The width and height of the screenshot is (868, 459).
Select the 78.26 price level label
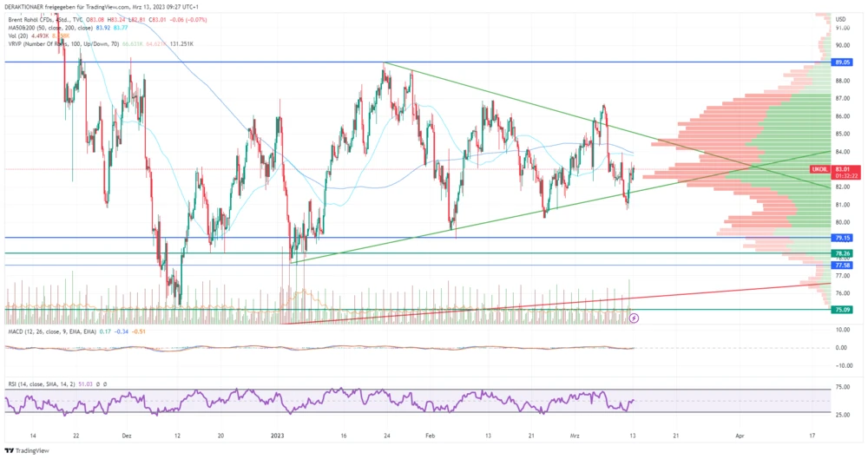[843, 253]
